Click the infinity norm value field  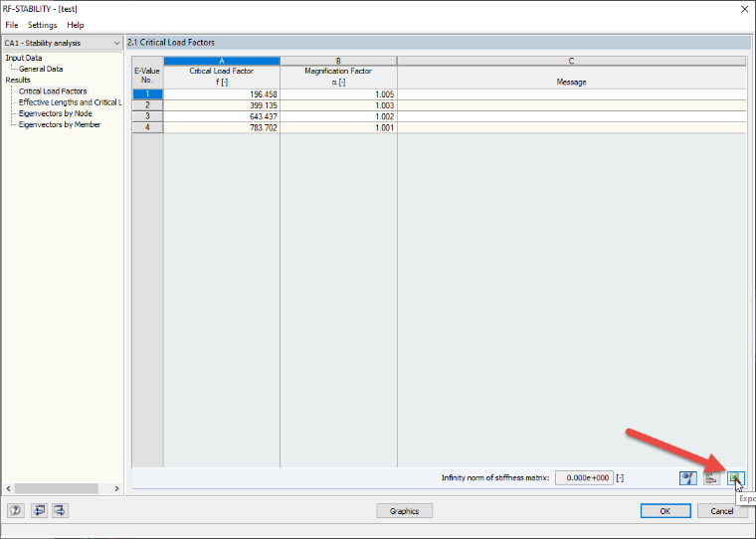(584, 477)
